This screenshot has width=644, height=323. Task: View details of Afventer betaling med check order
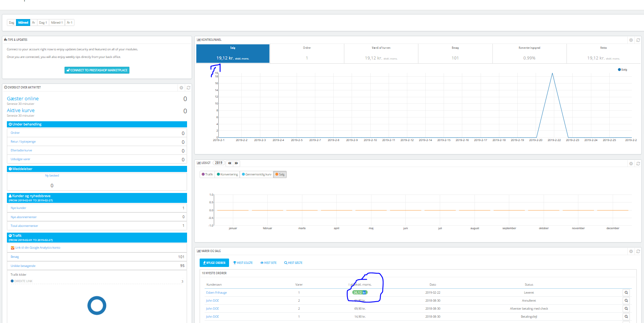[x=626, y=309]
